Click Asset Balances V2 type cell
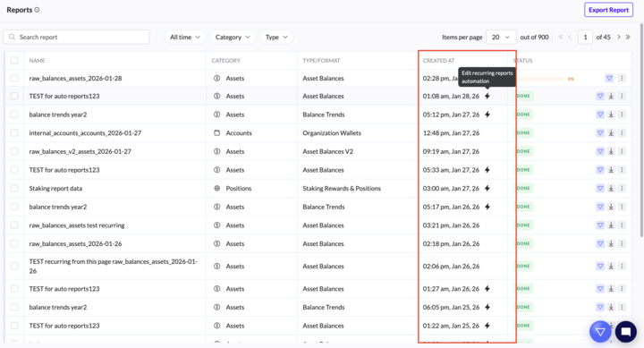 pyautogui.click(x=327, y=151)
